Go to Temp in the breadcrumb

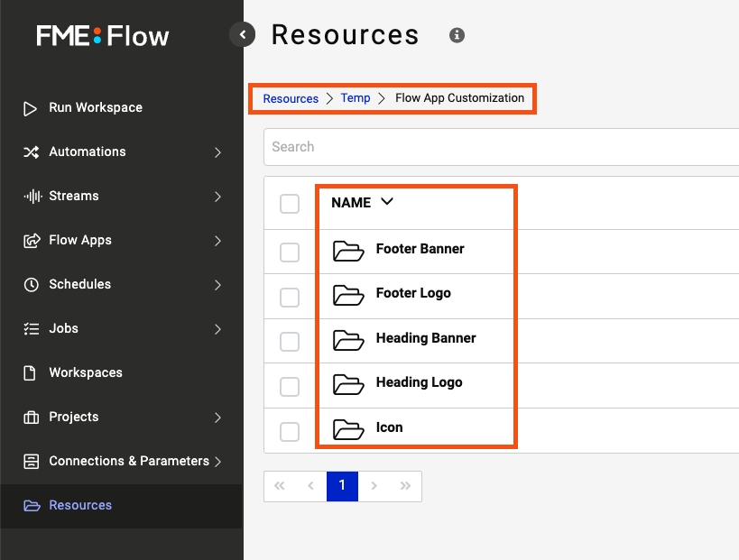click(x=356, y=98)
